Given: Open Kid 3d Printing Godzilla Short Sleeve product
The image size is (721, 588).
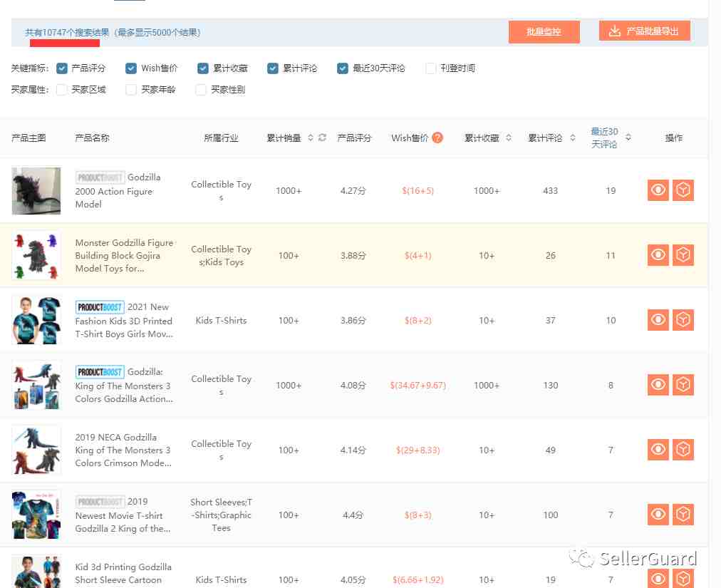Looking at the screenshot, I should pyautogui.click(x=123, y=573).
